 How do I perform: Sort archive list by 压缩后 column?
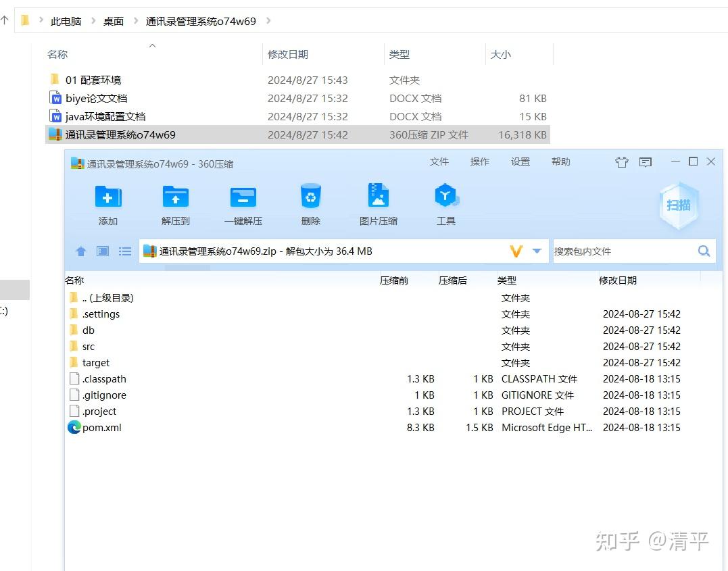453,280
